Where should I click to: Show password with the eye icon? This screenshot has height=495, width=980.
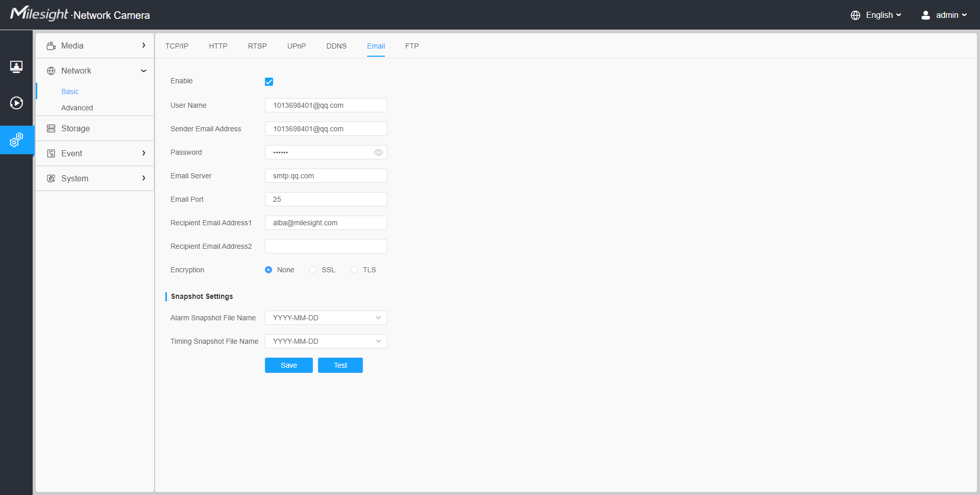(378, 153)
